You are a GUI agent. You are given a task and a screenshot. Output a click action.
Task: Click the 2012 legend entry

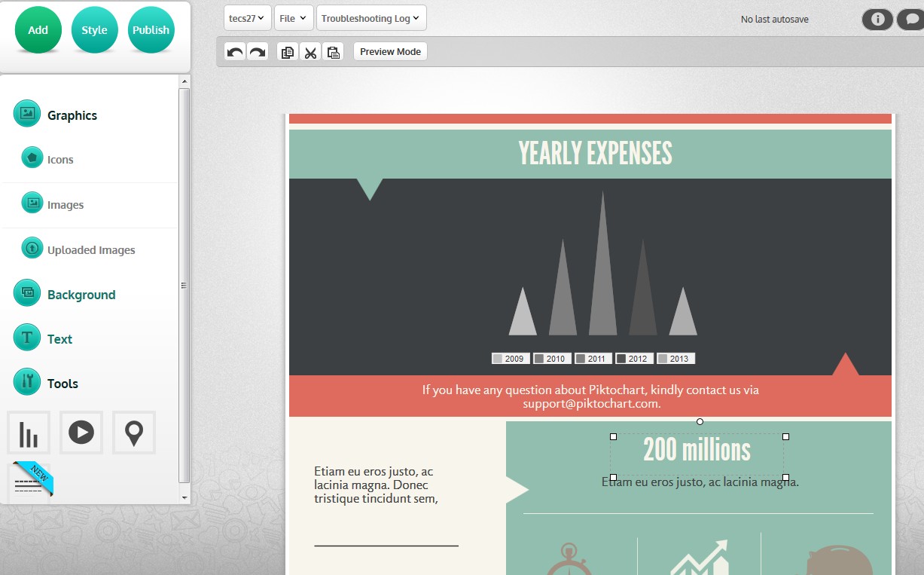(x=633, y=359)
